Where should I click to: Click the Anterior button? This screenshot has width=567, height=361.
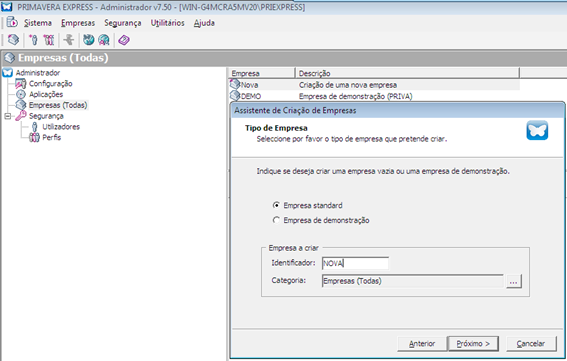coord(422,344)
